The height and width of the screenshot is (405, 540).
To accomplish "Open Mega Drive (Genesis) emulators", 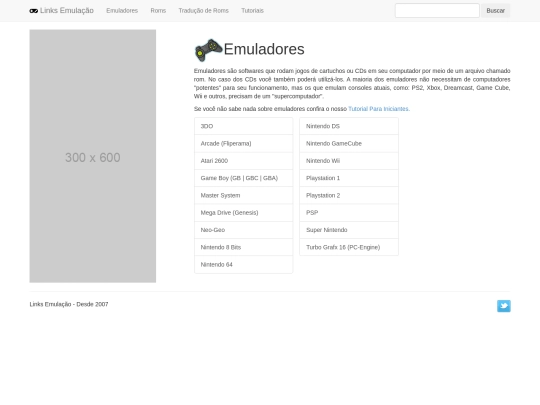I will point(243,212).
